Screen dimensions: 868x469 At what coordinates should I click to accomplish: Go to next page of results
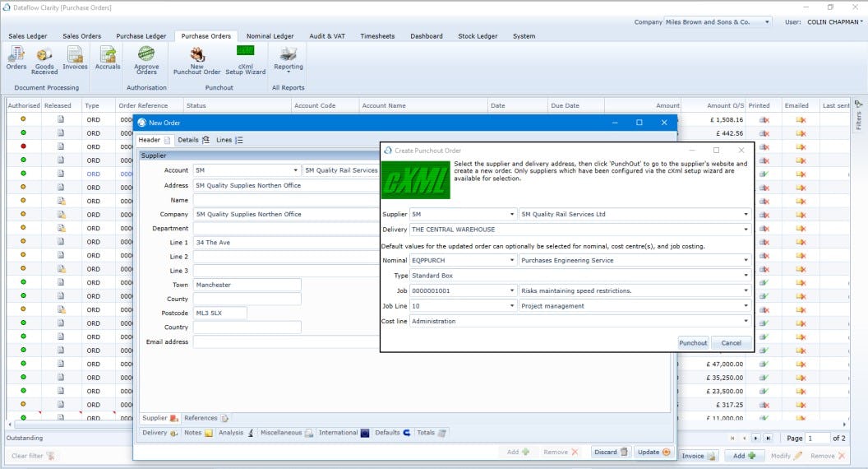755,438
